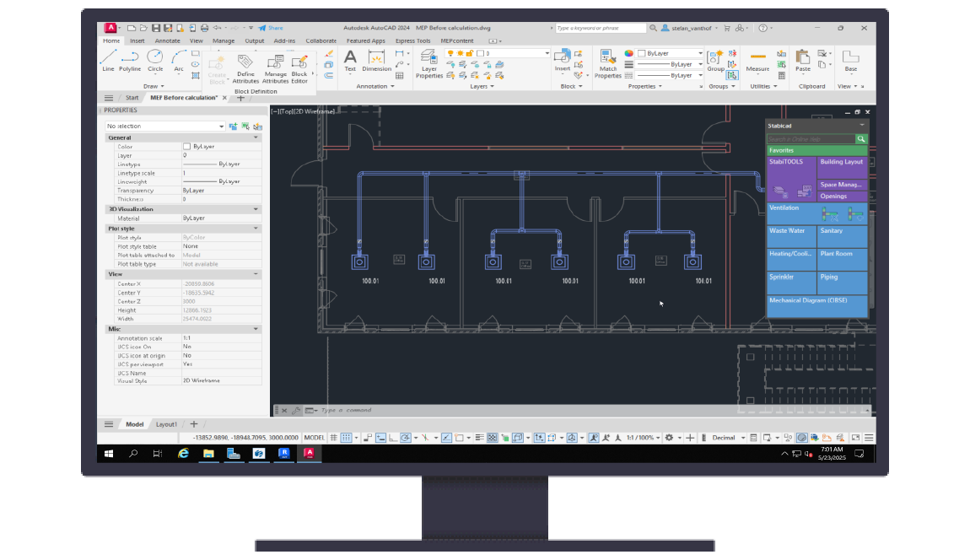
Task: Open the Match Properties tool
Action: click(x=608, y=63)
